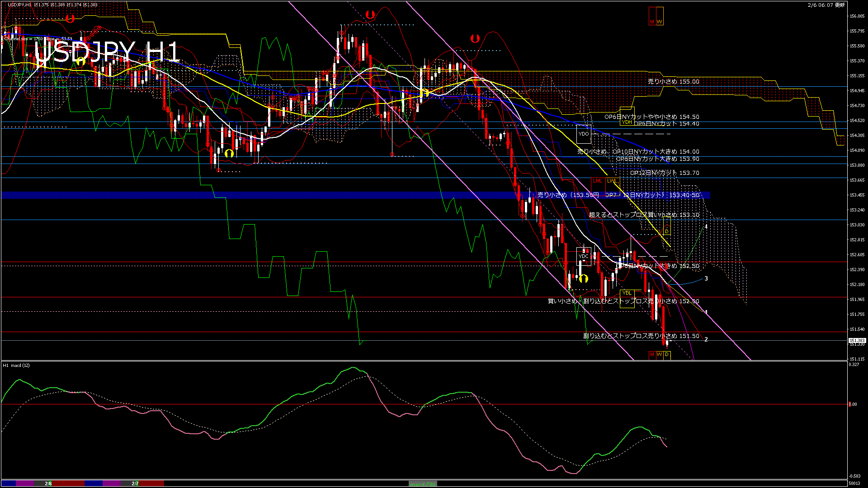Click the large USDJPY H1 title text
This screenshot has width=868, height=488.
point(107,52)
